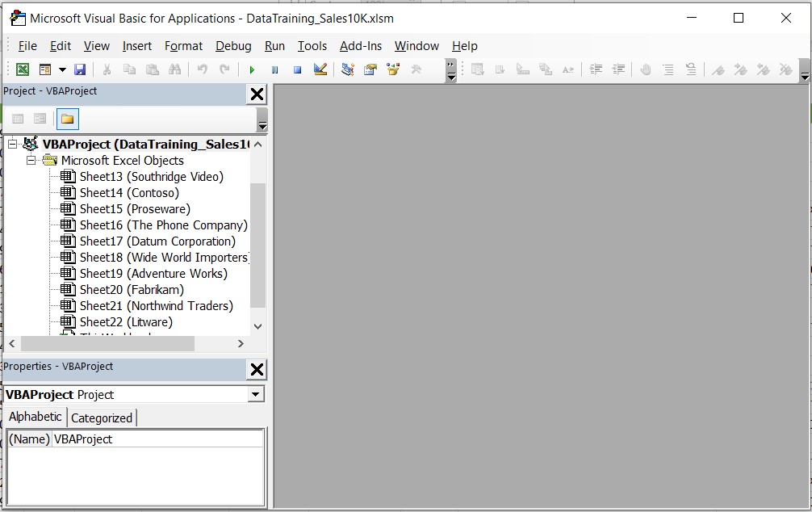Image resolution: width=812 pixels, height=512 pixels.
Task: Click the Next Bookmark icon
Action: click(740, 69)
